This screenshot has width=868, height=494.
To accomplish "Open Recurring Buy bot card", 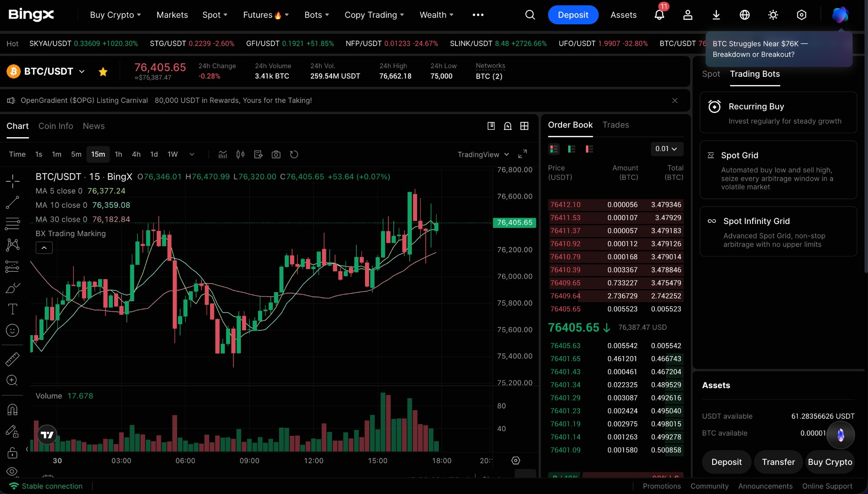I will [x=778, y=112].
